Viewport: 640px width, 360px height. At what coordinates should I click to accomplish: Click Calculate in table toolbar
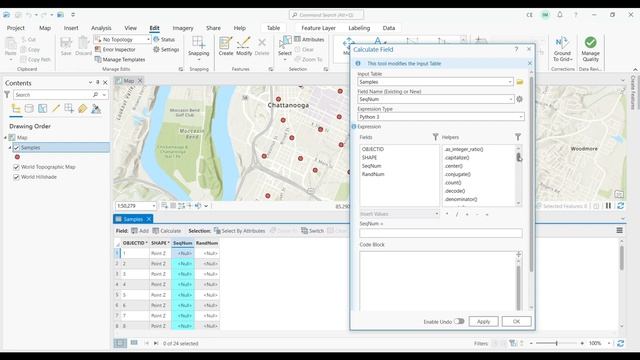pos(167,231)
